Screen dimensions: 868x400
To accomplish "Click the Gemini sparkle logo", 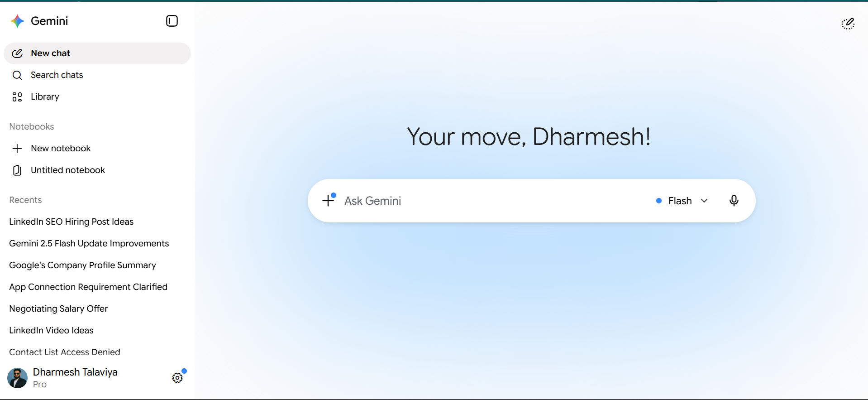I will 17,21.
